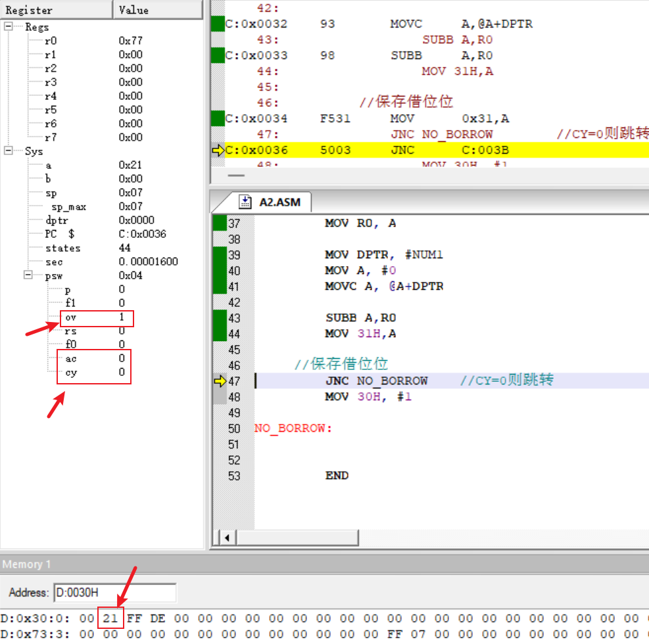Collapse the Regs tree node
The image size is (649, 644).
coord(9,26)
